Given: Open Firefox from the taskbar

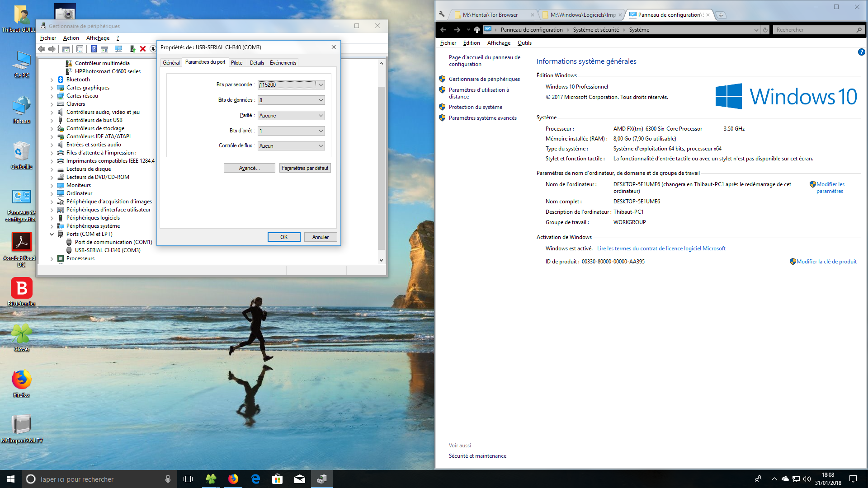Looking at the screenshot, I should tap(233, 479).
